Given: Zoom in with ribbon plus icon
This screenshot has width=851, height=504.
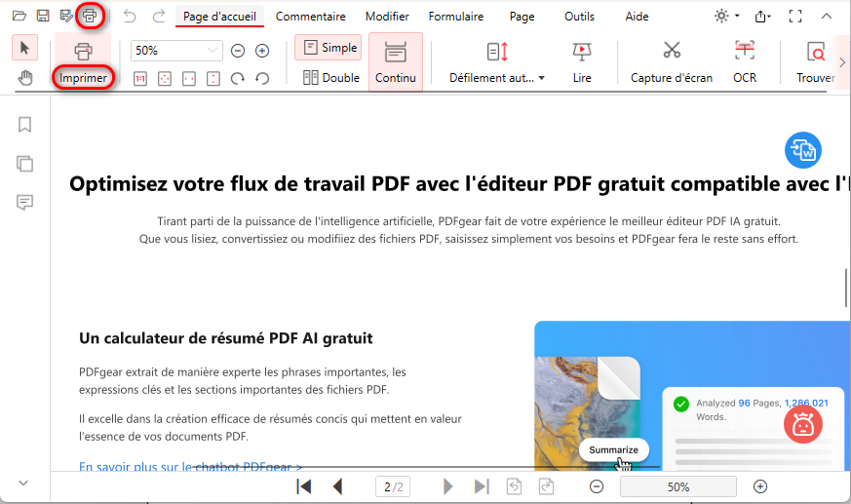Looking at the screenshot, I should [262, 51].
